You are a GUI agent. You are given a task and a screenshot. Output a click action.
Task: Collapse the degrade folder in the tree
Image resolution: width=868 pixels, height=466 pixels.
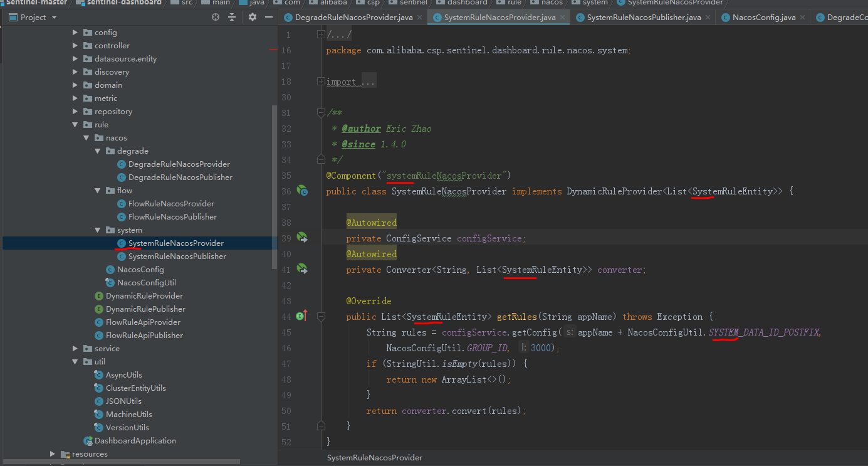click(98, 151)
